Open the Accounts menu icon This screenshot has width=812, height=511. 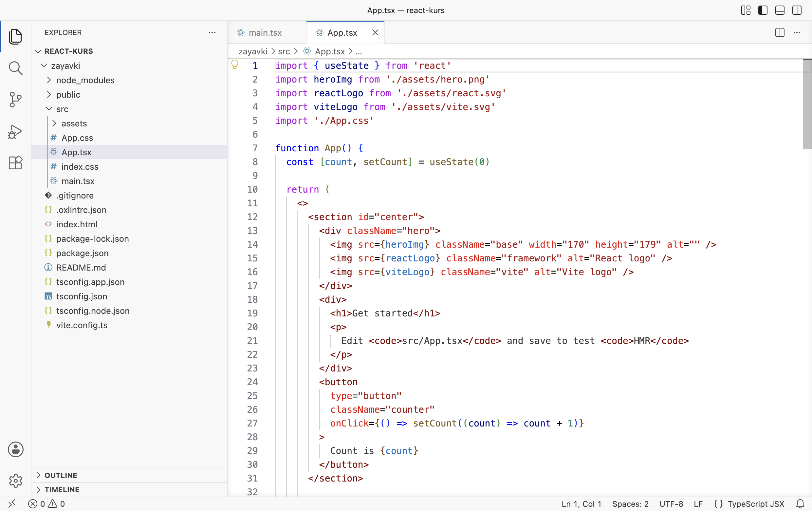click(15, 449)
